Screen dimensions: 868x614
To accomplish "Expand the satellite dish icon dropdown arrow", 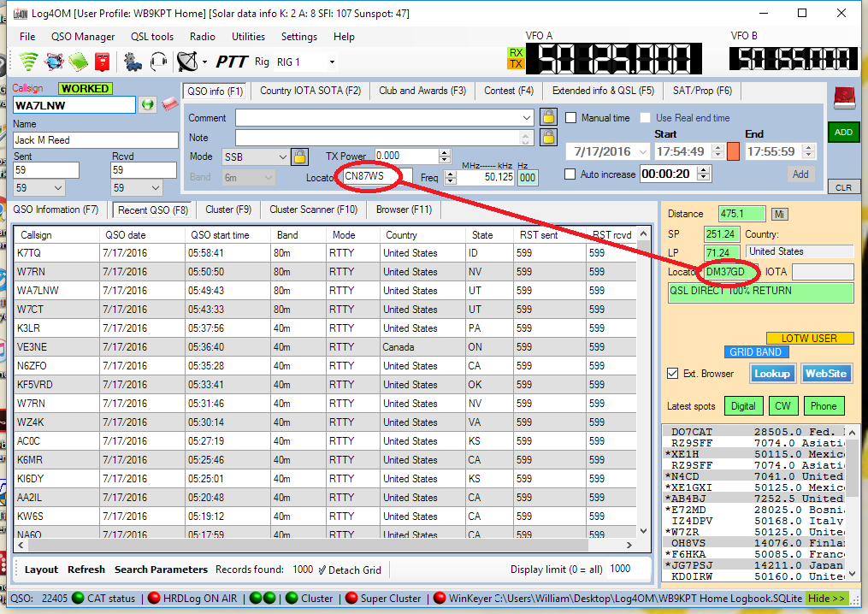I will [x=205, y=62].
